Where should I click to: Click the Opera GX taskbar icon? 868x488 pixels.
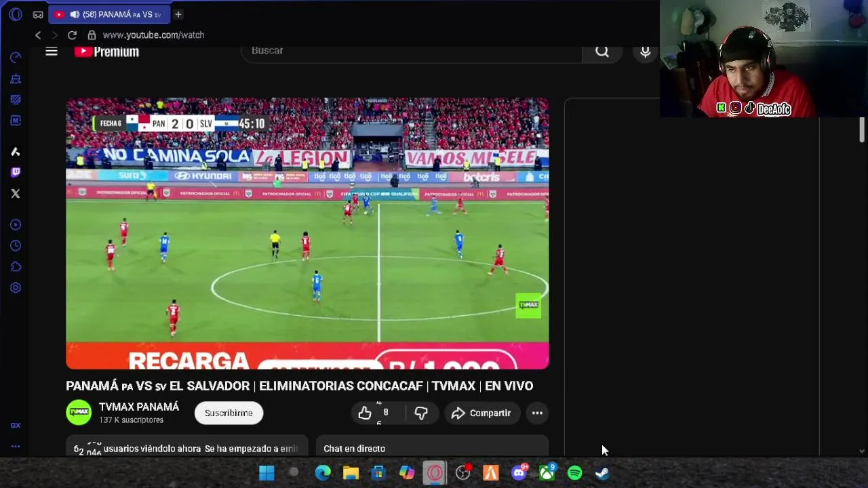click(435, 473)
